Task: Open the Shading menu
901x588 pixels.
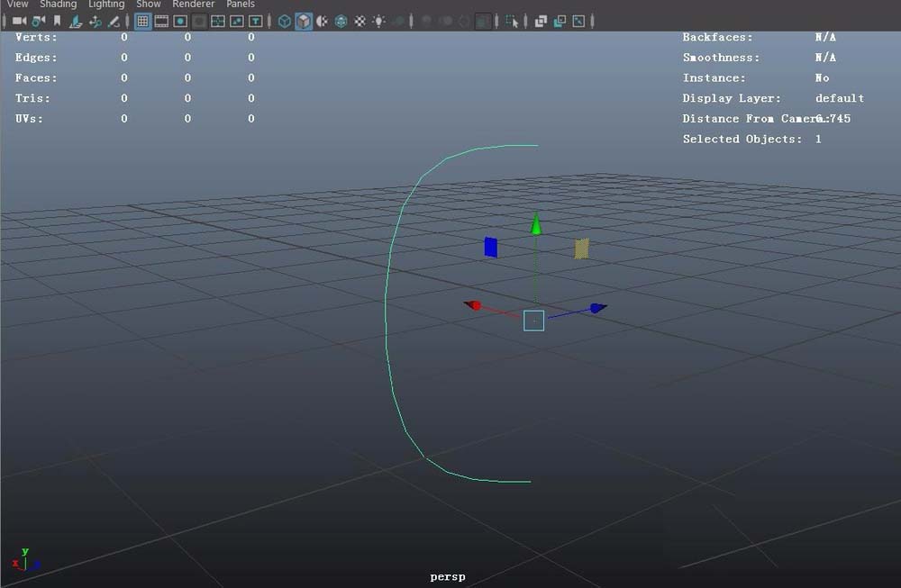Action: pyautogui.click(x=58, y=5)
